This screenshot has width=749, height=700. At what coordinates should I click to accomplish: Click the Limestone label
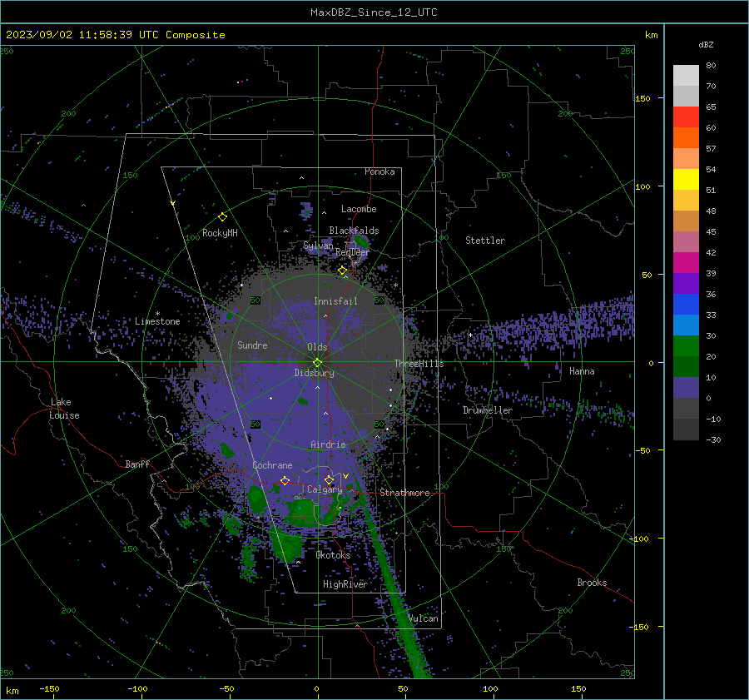tap(157, 321)
